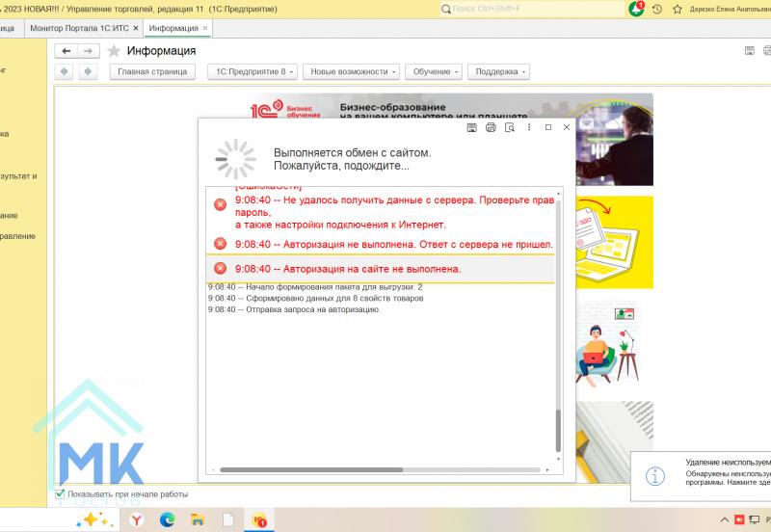Image resolution: width=771 pixels, height=532 pixels.
Task: Switch to Монитор Портала 1С:ИТС tab
Action: pos(79,28)
